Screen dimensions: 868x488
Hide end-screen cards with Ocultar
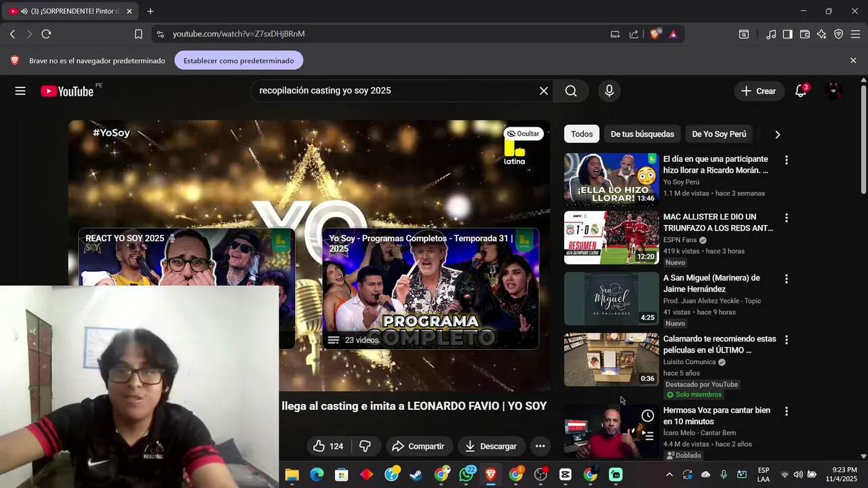coord(524,134)
